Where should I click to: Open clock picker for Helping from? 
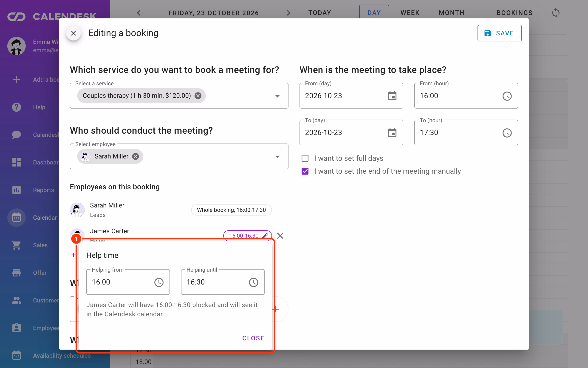pos(159,282)
